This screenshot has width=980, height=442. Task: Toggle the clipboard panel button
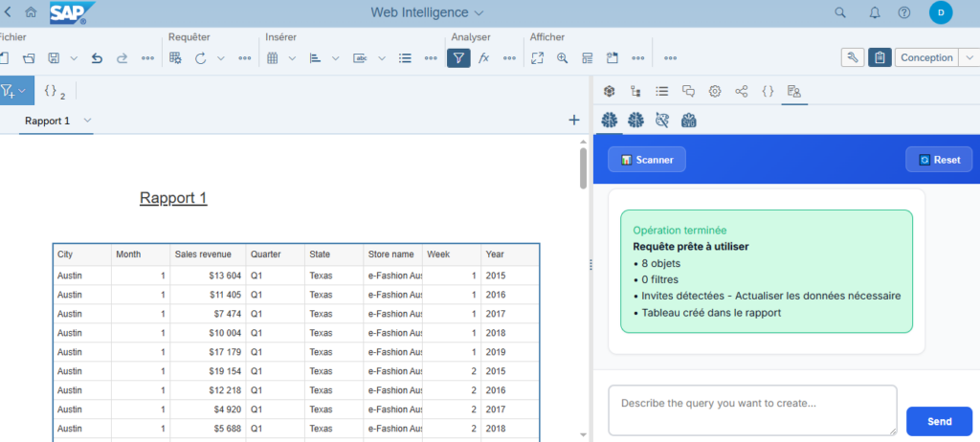[880, 58]
